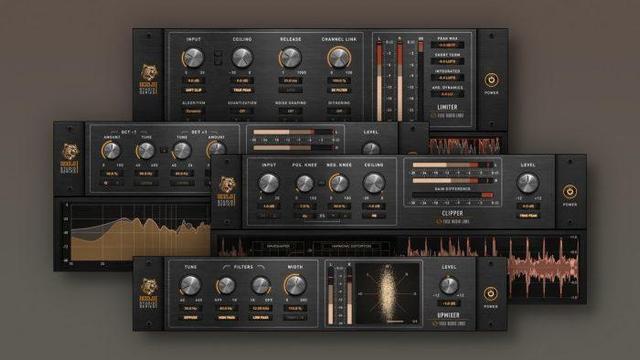Viewport: 640px width, 360px height.
Task: Click the Clipper Level value field
Action: pos(528,206)
